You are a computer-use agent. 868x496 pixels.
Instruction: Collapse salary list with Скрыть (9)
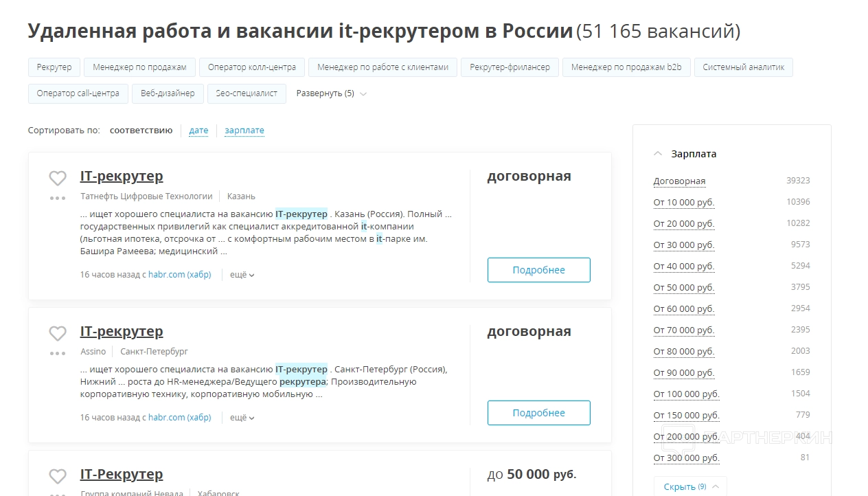tap(689, 486)
